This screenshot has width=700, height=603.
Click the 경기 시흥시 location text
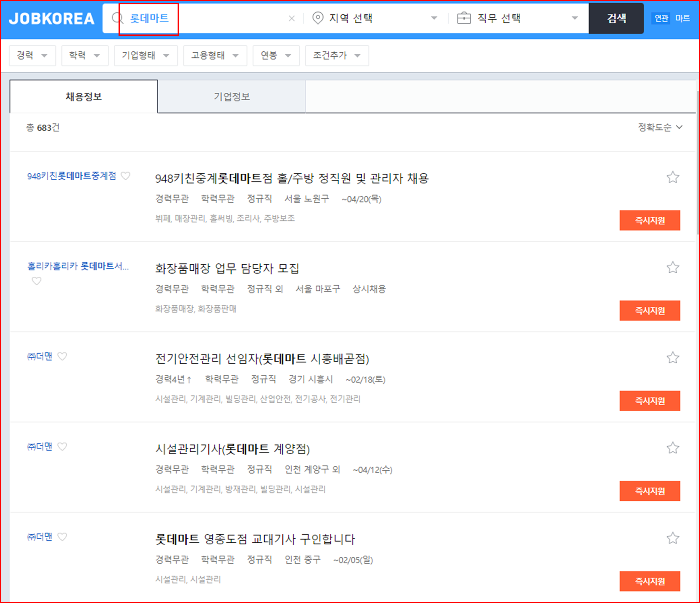[311, 379]
